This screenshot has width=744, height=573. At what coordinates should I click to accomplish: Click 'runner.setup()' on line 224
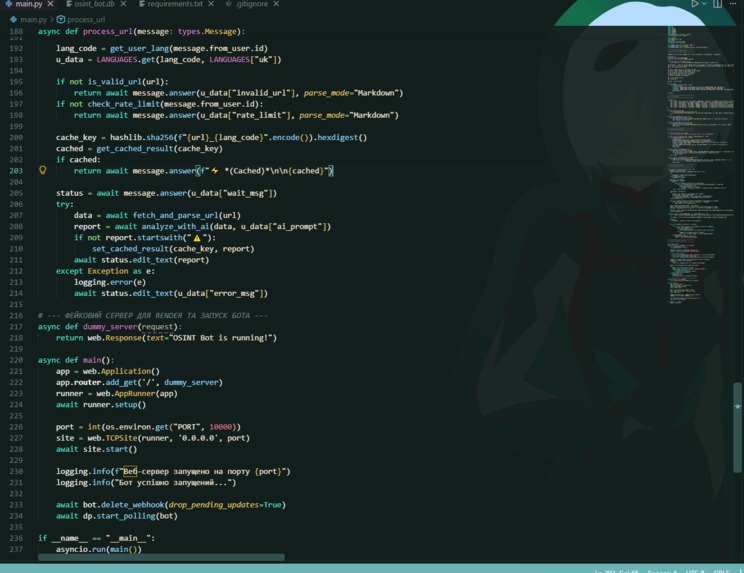click(x=114, y=405)
